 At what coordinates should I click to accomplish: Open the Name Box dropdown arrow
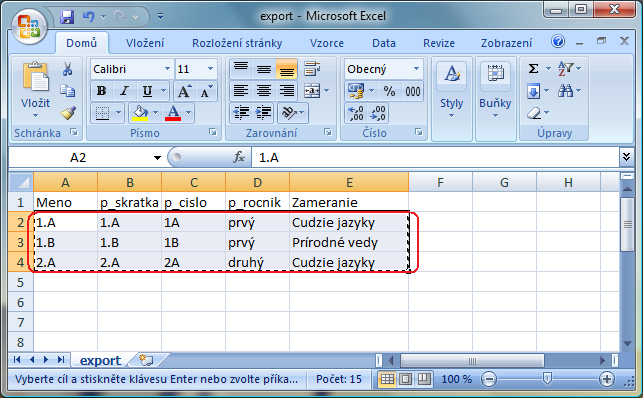[x=157, y=158]
